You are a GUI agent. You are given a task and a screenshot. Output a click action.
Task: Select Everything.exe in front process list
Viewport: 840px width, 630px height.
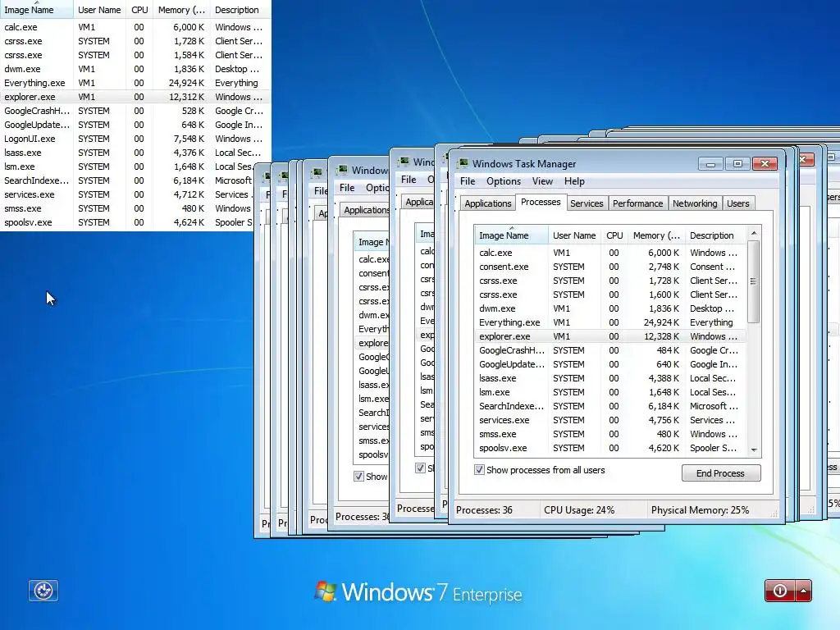609,322
